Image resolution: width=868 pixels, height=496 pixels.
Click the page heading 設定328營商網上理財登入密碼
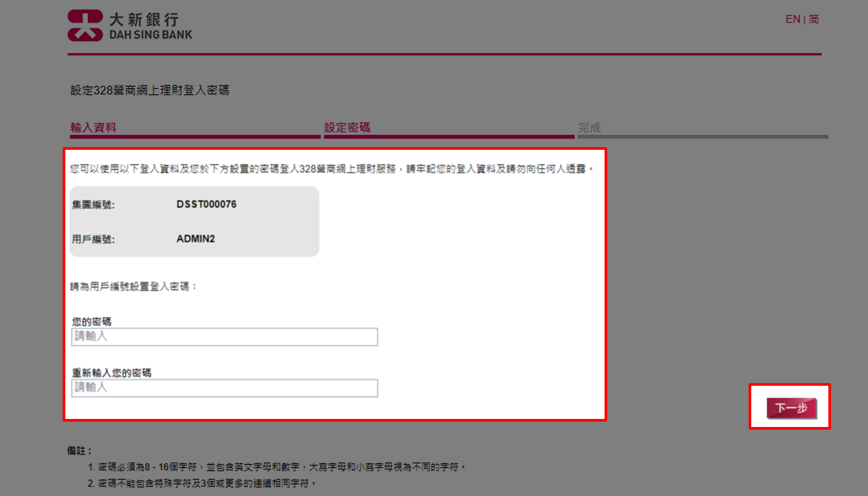tap(149, 90)
